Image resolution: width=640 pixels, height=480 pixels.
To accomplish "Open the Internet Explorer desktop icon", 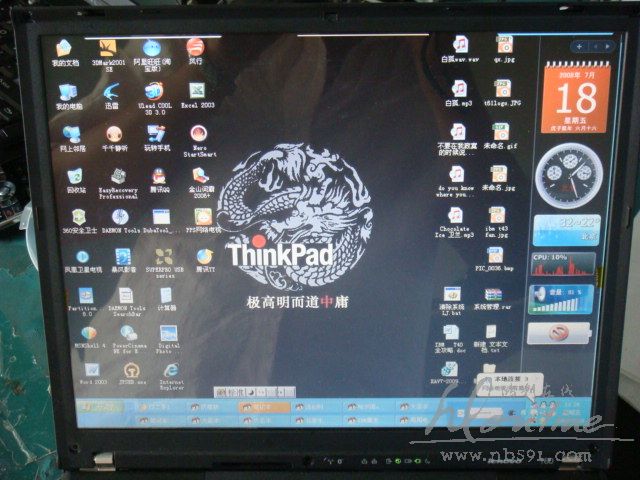I will [x=171, y=369].
